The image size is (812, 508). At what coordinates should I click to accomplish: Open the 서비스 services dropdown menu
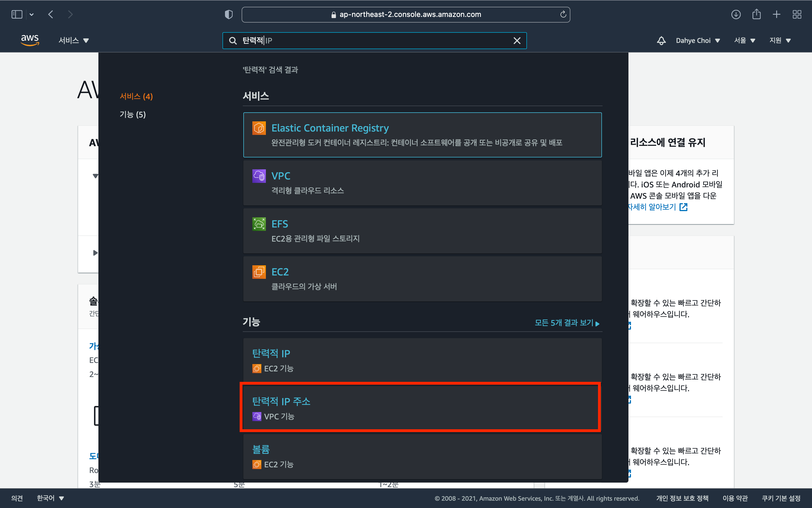(x=74, y=41)
